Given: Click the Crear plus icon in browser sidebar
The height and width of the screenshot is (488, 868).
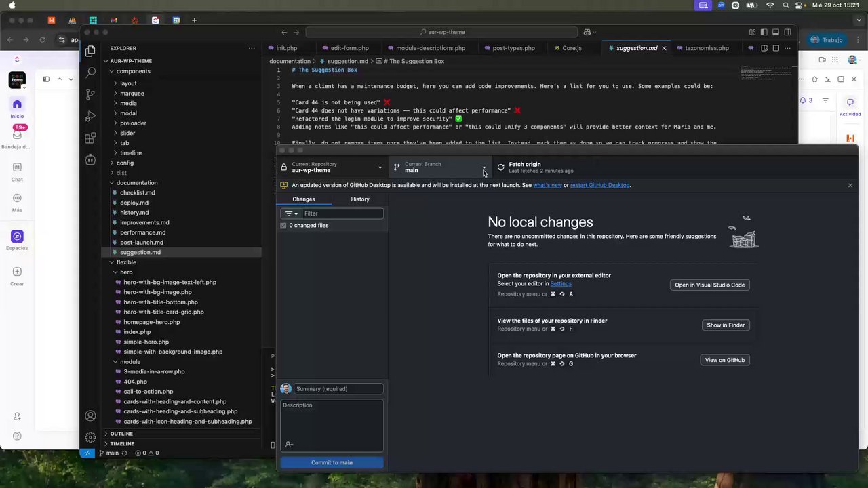Looking at the screenshot, I should click(x=17, y=272).
